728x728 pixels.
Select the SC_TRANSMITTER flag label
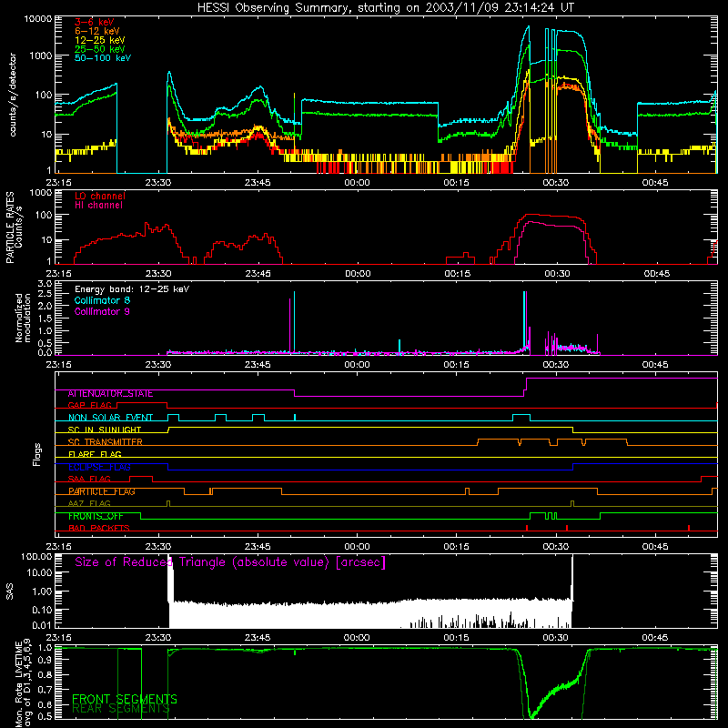coord(105,442)
